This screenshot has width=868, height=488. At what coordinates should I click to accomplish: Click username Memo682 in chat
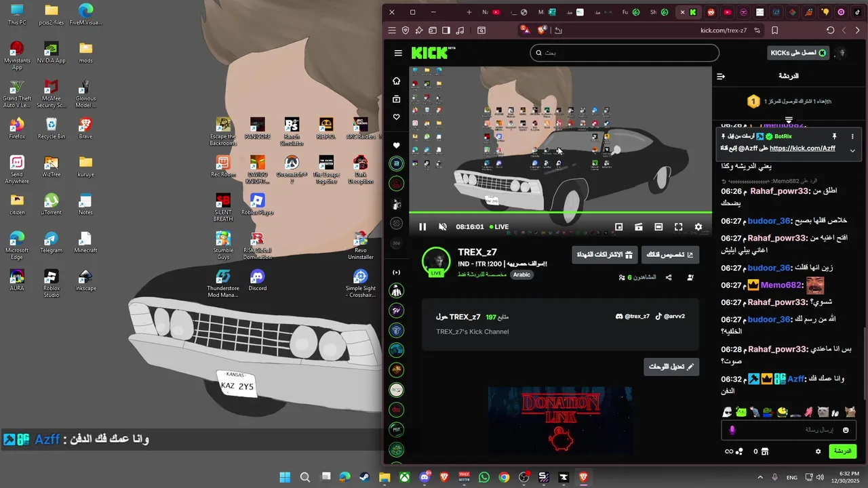[782, 285]
